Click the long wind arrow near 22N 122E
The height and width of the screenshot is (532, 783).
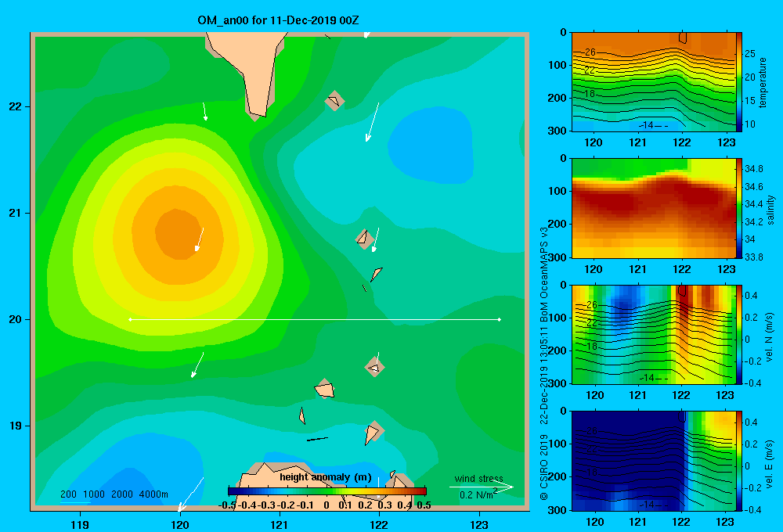coord(373,122)
